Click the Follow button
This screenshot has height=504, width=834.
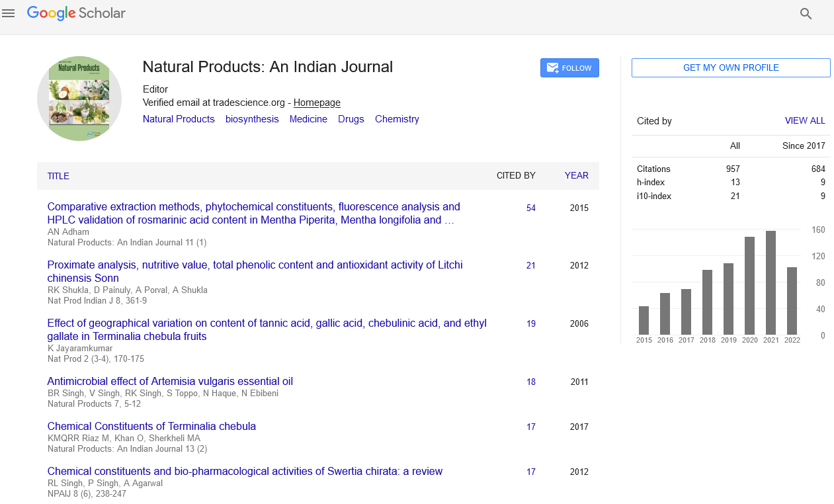point(569,68)
